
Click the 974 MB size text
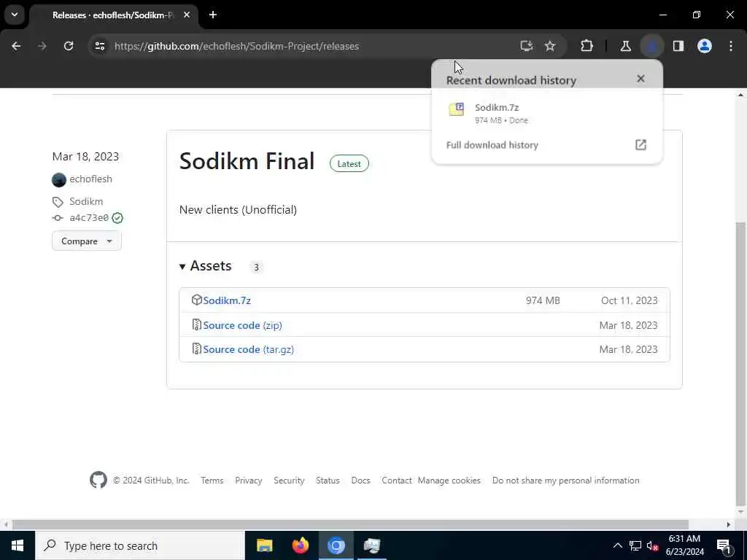click(x=543, y=300)
